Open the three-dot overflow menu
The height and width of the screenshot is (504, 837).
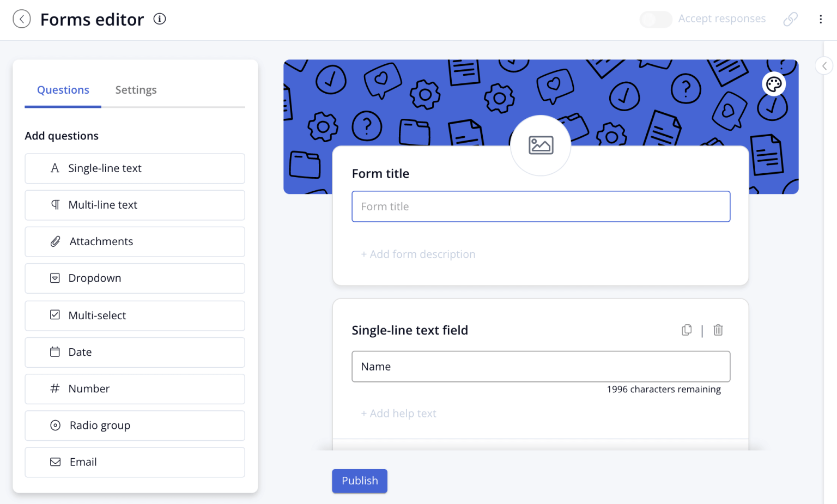821,19
